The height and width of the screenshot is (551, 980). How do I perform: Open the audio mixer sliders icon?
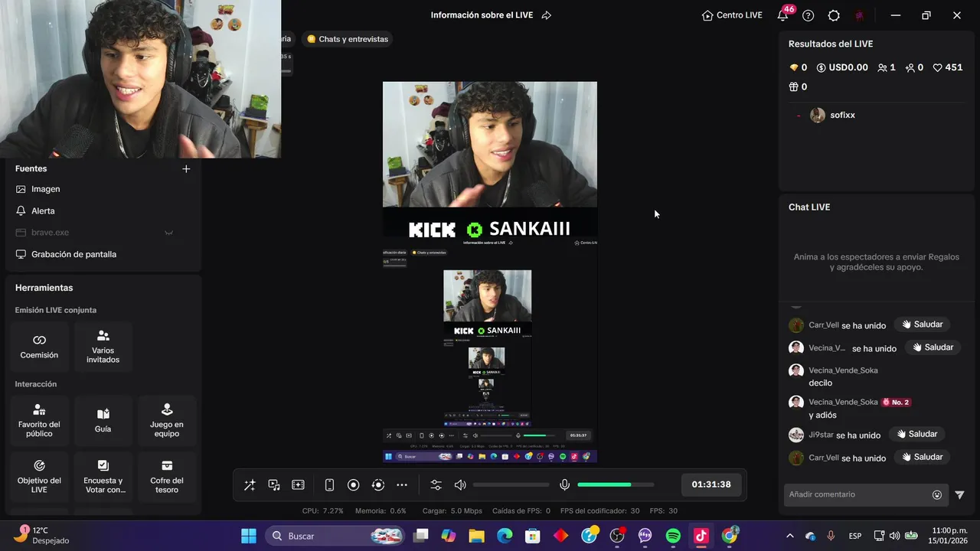pyautogui.click(x=436, y=485)
